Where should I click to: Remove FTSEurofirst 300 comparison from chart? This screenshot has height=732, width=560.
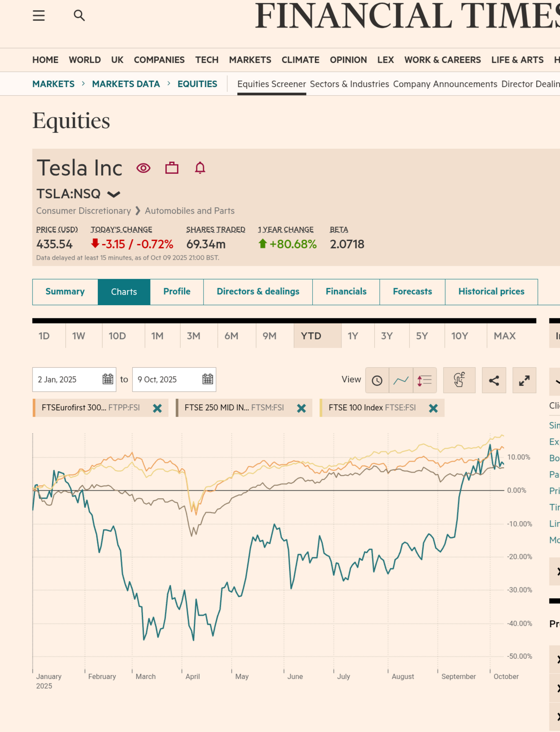157,408
